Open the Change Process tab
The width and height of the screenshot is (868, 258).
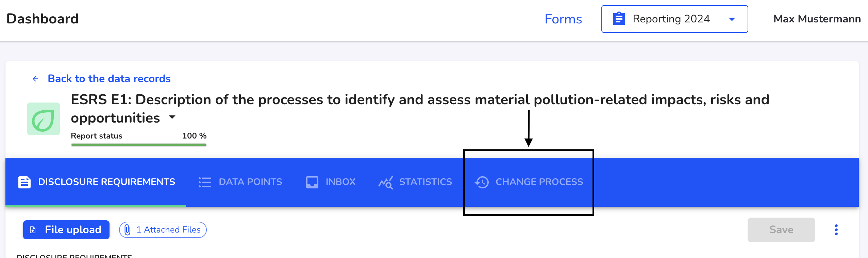click(529, 182)
